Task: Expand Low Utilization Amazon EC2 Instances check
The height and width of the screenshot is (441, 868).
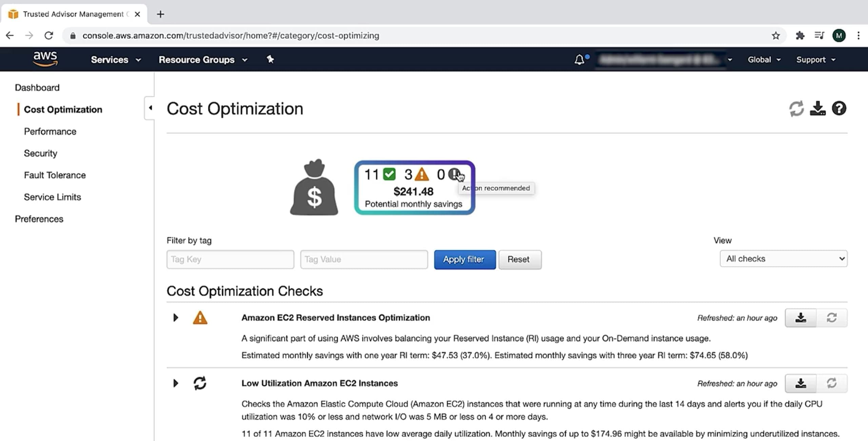Action: [175, 383]
